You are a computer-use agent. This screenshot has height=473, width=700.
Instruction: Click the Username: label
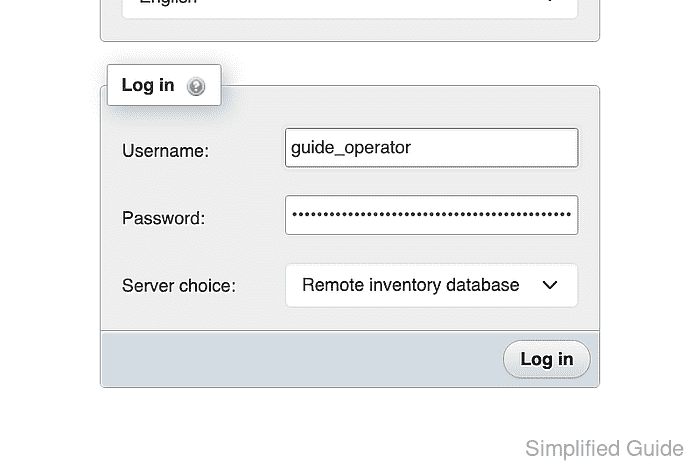tap(165, 151)
